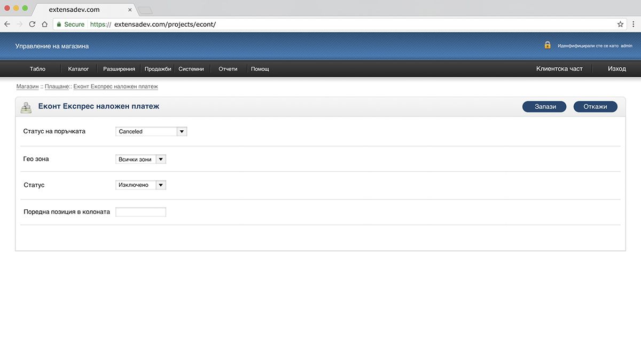The image size is (641, 364).
Task: Click the Изход logout link
Action: point(616,69)
